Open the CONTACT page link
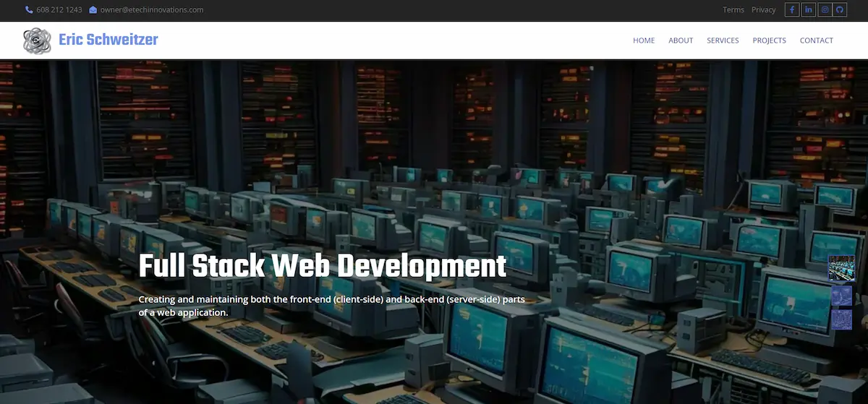Image resolution: width=868 pixels, height=404 pixels. click(x=816, y=40)
